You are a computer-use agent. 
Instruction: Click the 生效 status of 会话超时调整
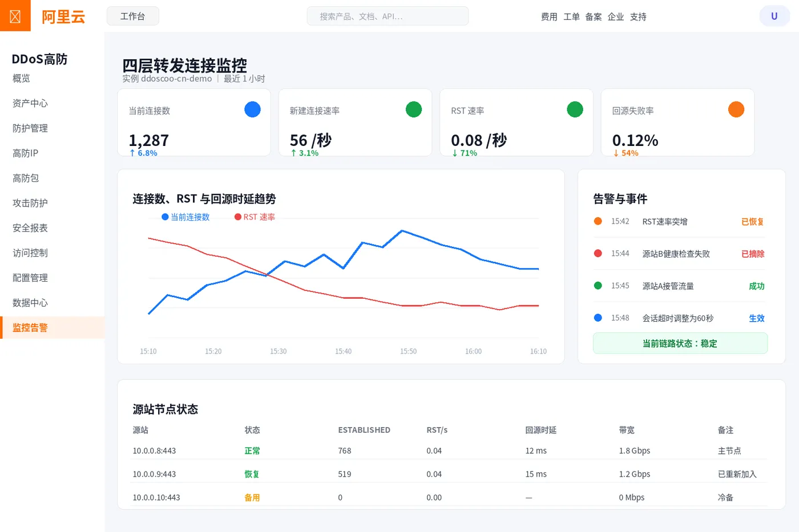[x=756, y=318]
